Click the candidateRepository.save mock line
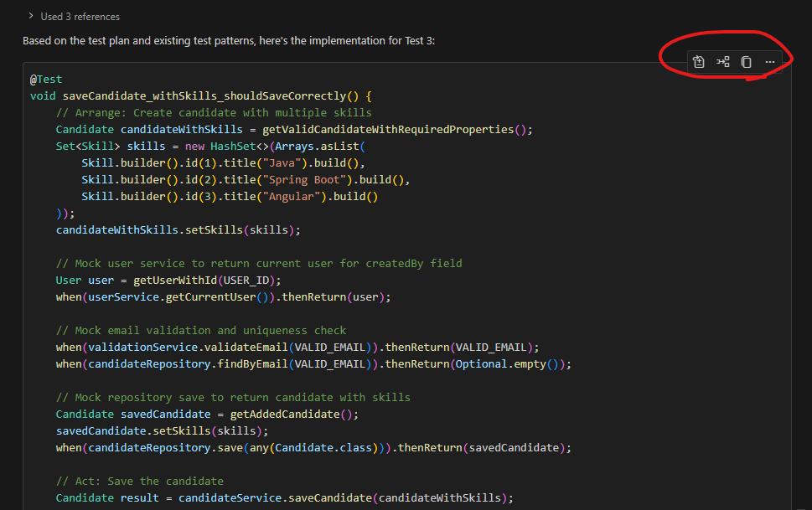This screenshot has width=812, height=510. pos(313,448)
